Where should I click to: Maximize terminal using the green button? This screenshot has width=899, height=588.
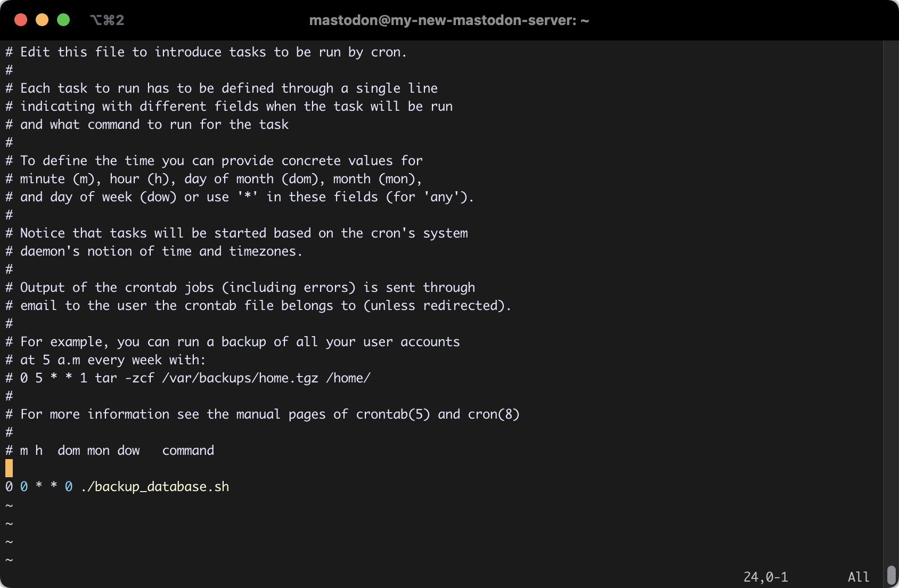point(63,20)
